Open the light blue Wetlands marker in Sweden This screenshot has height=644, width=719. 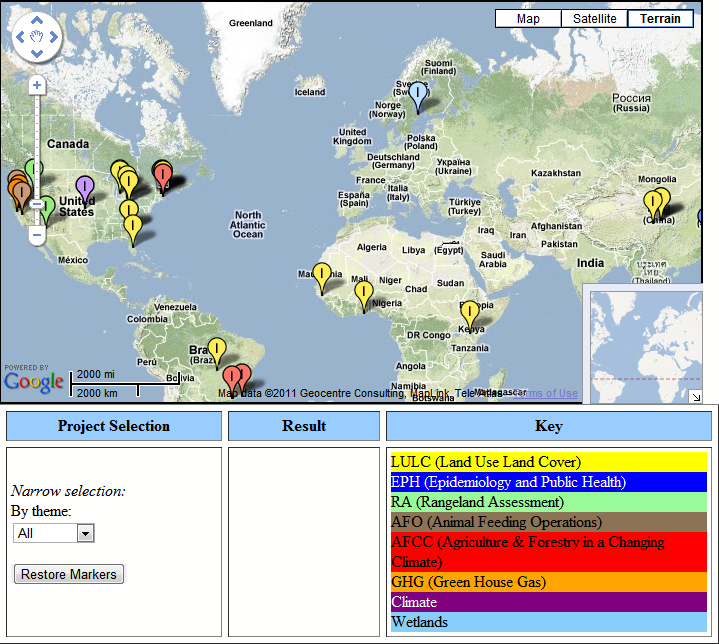[x=417, y=95]
